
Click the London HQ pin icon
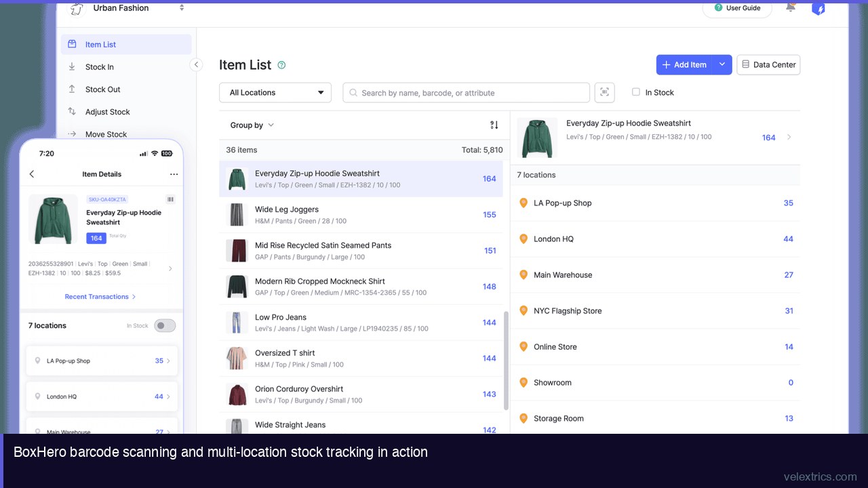point(523,239)
